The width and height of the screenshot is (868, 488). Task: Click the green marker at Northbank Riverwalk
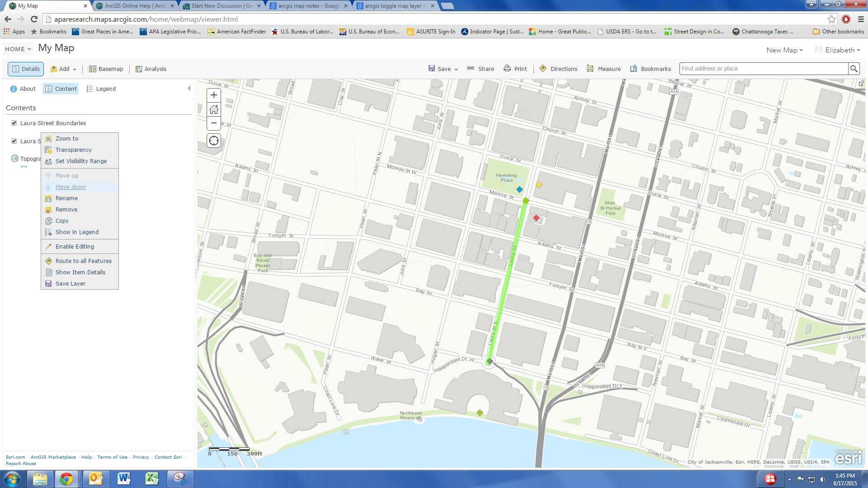tap(480, 413)
